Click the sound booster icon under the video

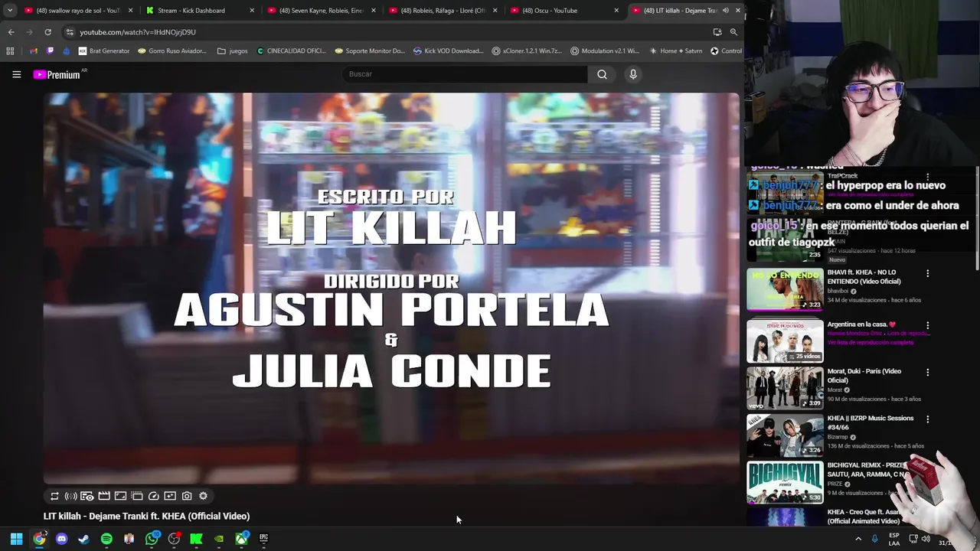coord(70,496)
